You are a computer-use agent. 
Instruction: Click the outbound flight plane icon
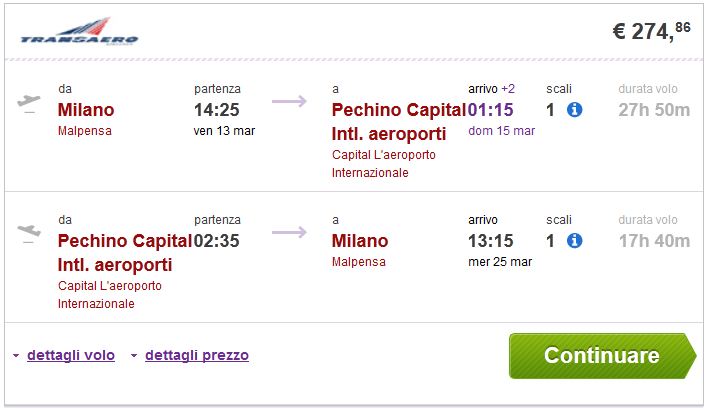point(29,103)
